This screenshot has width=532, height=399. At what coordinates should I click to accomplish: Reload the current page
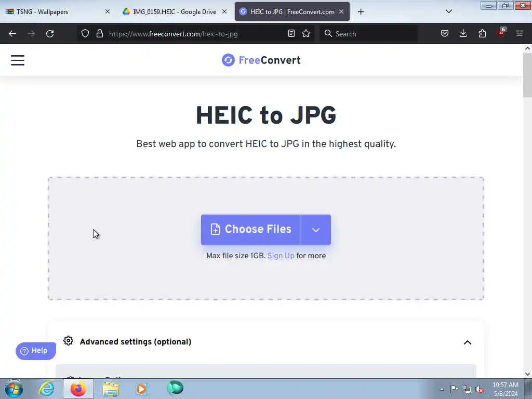pos(50,34)
